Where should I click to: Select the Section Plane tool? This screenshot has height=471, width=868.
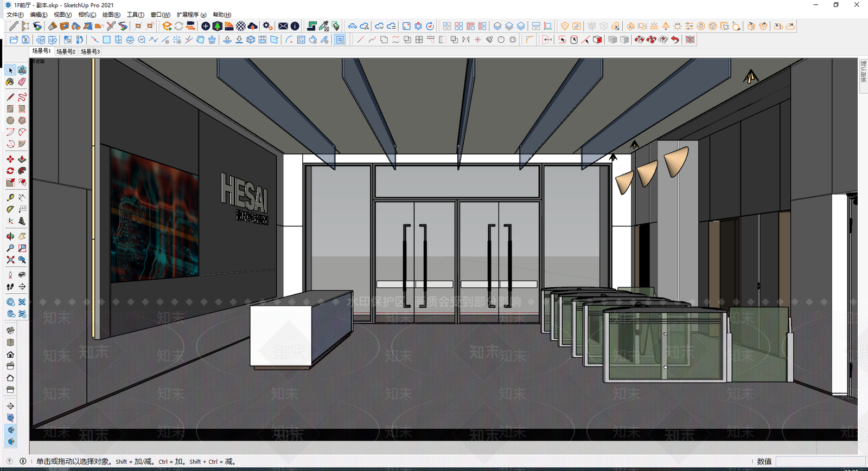click(x=22, y=287)
